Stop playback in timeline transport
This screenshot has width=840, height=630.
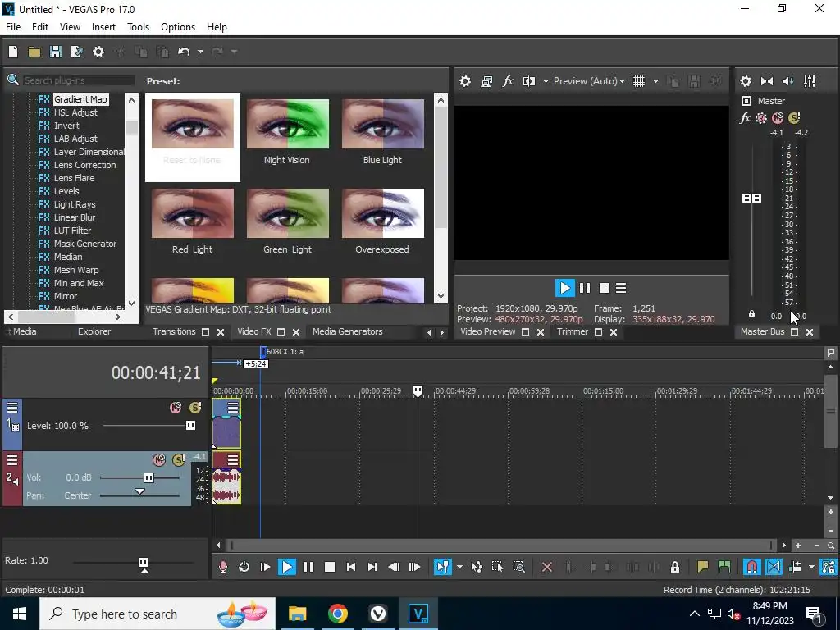[x=330, y=567]
